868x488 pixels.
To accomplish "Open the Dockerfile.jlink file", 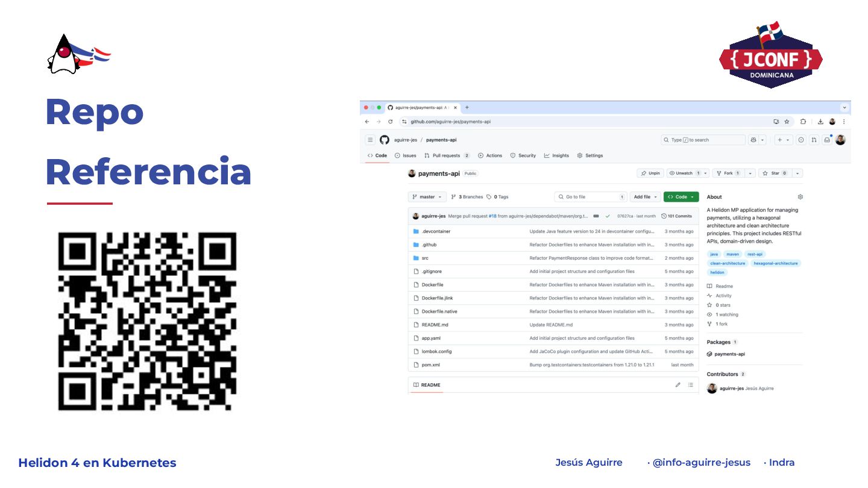I will click(x=437, y=298).
